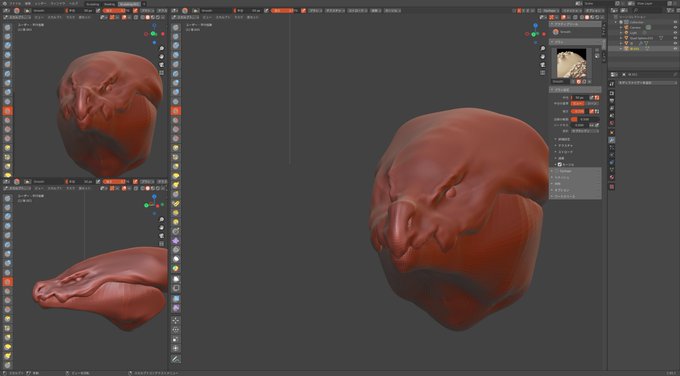Image resolution: width=680 pixels, height=376 pixels.
Task: Open the Edit menu in top bar
Action: pos(27,3)
